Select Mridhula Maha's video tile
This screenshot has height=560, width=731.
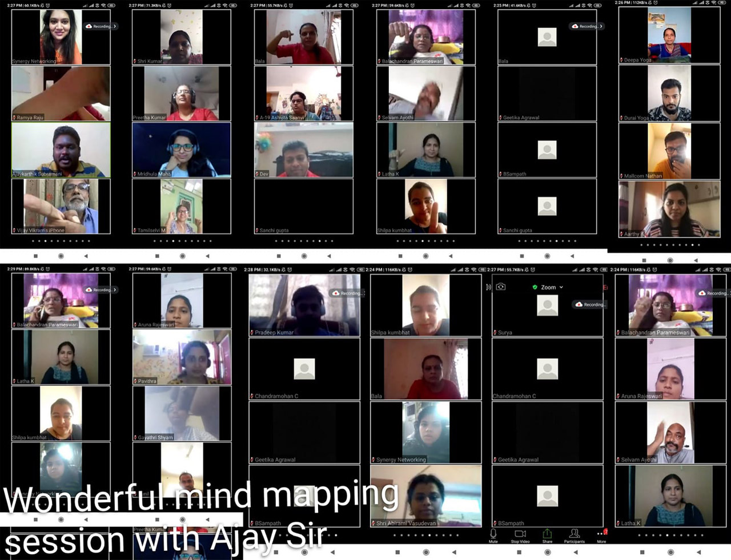pyautogui.click(x=182, y=150)
